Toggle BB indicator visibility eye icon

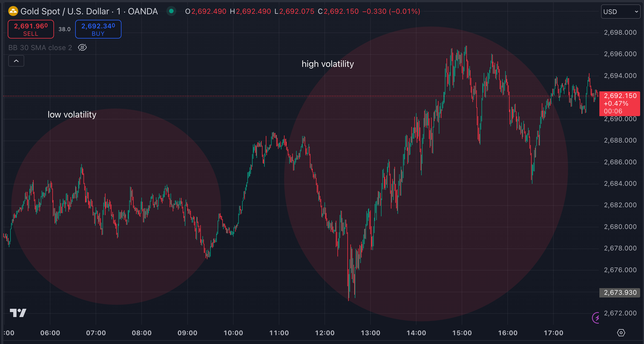(x=82, y=48)
